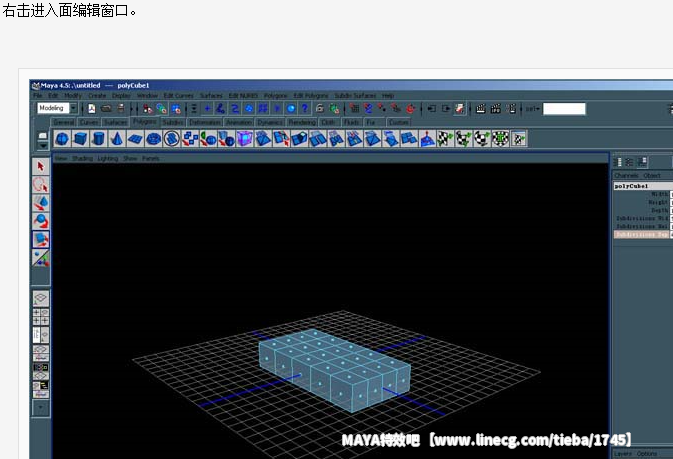
Task: Click the question mark snap icon
Action: [304, 108]
